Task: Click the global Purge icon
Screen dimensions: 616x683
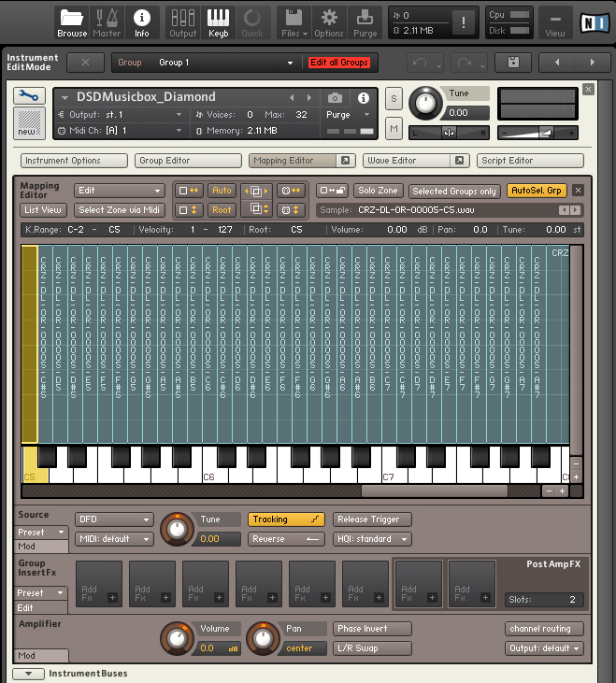Action: coord(365,23)
